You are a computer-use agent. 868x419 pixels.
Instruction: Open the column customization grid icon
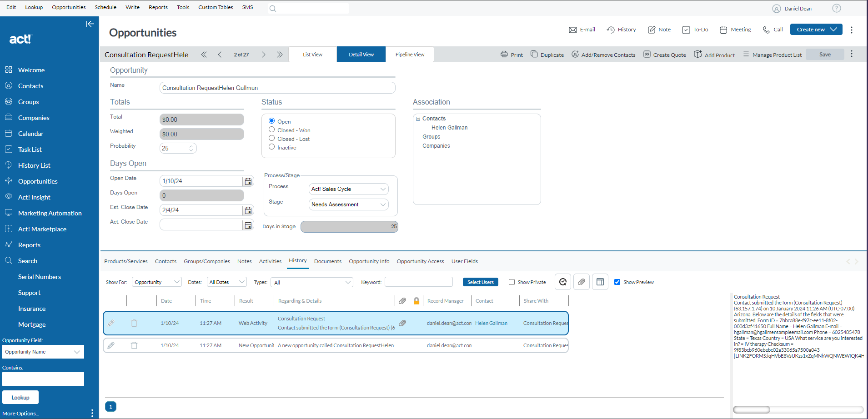(x=600, y=282)
